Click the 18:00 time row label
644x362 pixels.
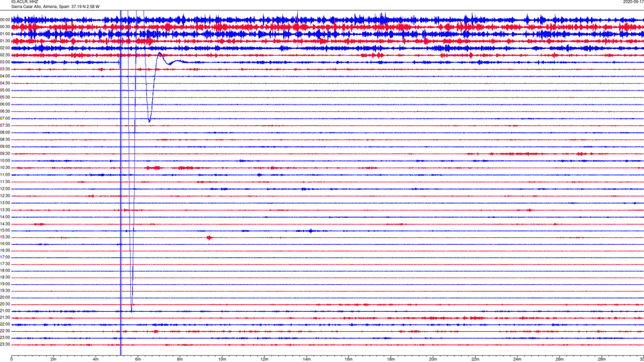(x=5, y=270)
